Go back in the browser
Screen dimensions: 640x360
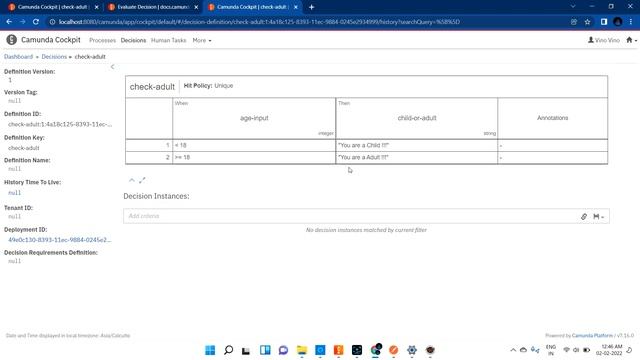[9, 22]
